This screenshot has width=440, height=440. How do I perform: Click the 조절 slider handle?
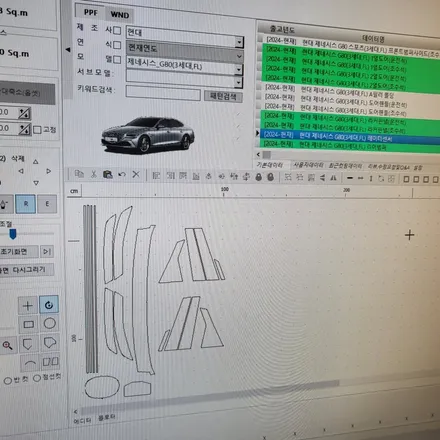click(13, 234)
